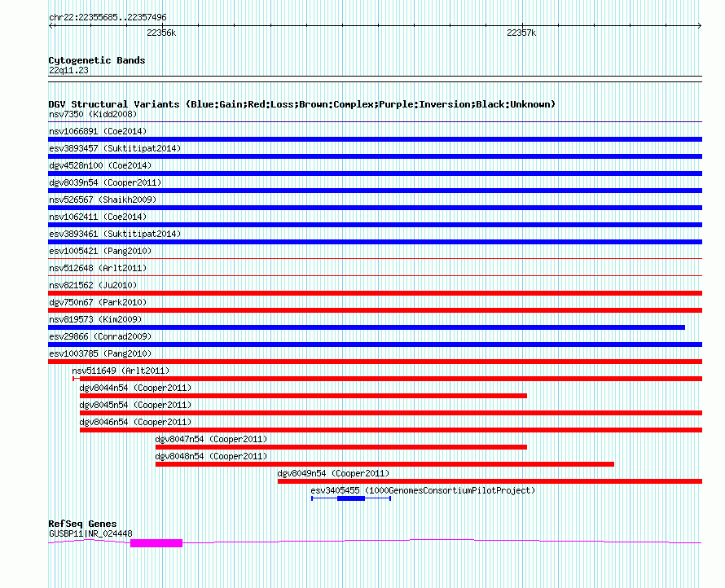Select the esv3893461 (Suktitipat2014) label

pos(115,234)
